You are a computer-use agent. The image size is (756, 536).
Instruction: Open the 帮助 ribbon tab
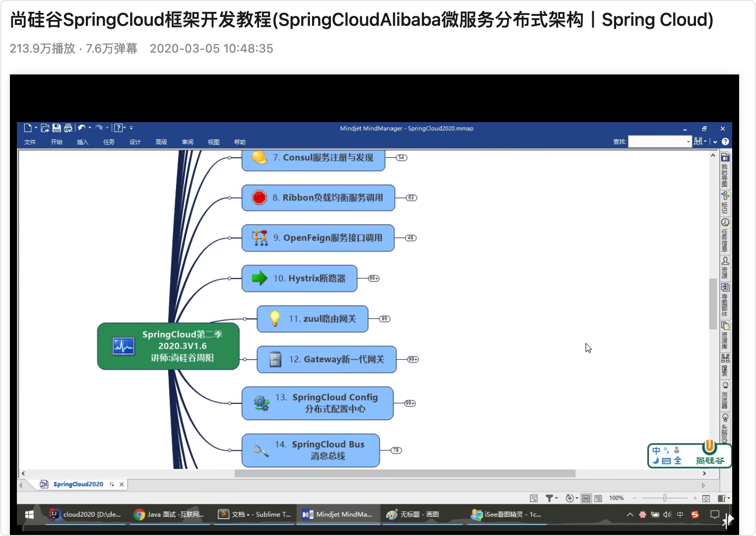(x=240, y=142)
